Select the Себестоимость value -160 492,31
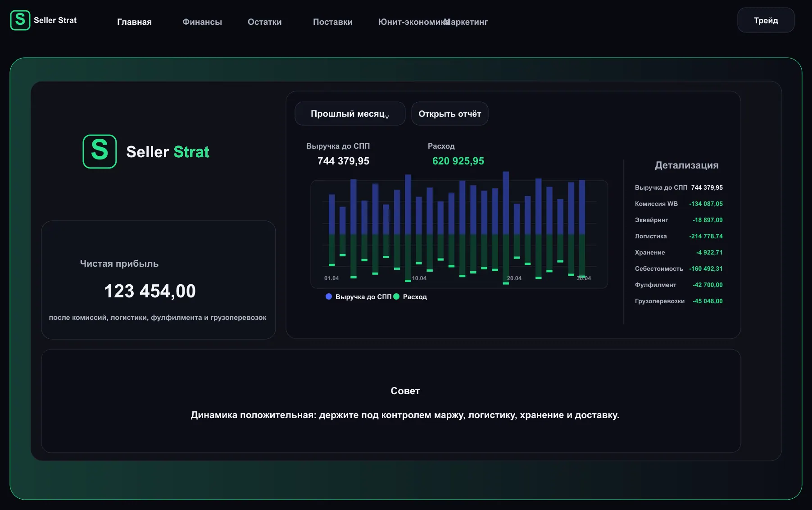Viewport: 812px width, 510px height. coord(706,269)
